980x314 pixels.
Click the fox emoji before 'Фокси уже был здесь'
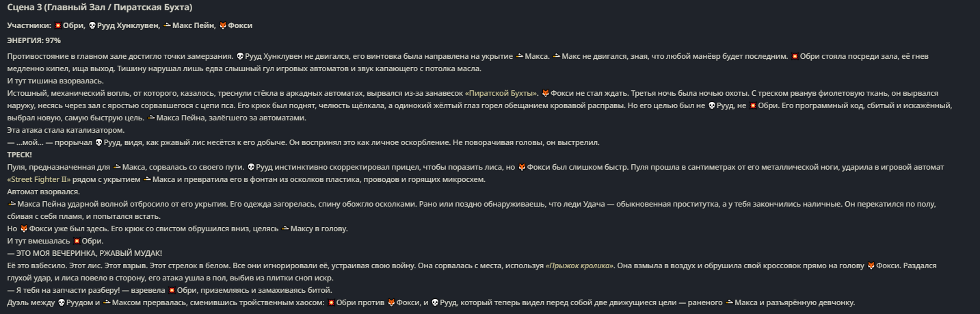[x=24, y=228]
